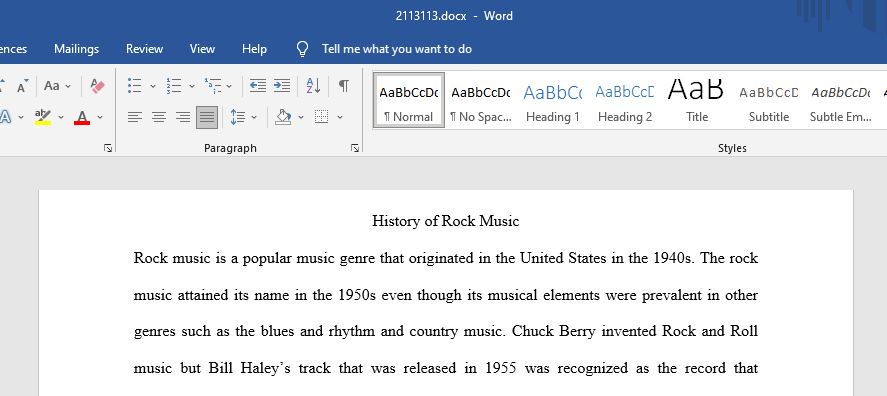Shrink font size with the small A icon
This screenshot has width=887, height=396.
[21, 87]
